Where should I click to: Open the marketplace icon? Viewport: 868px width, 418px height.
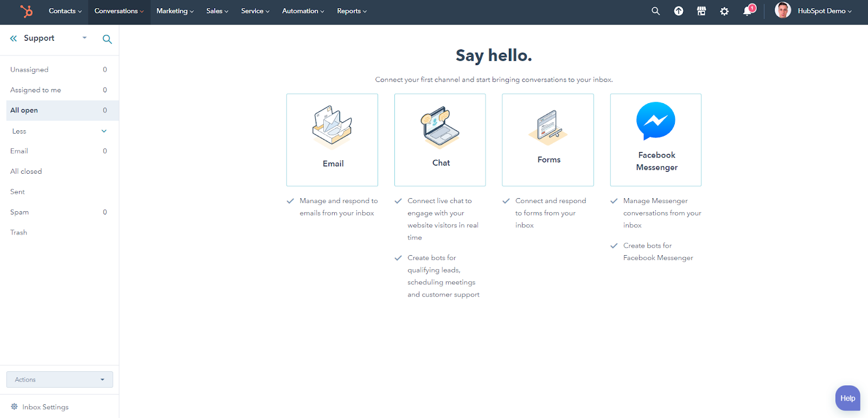[x=701, y=11]
